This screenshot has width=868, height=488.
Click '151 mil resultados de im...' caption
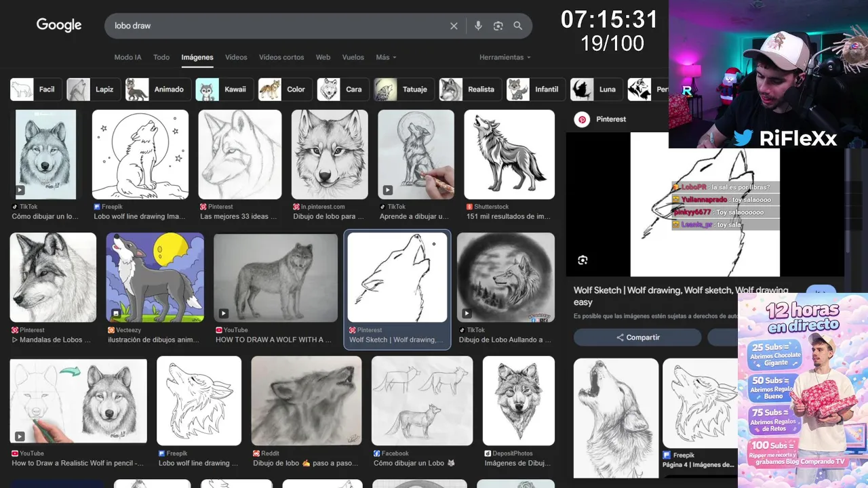[x=509, y=217]
